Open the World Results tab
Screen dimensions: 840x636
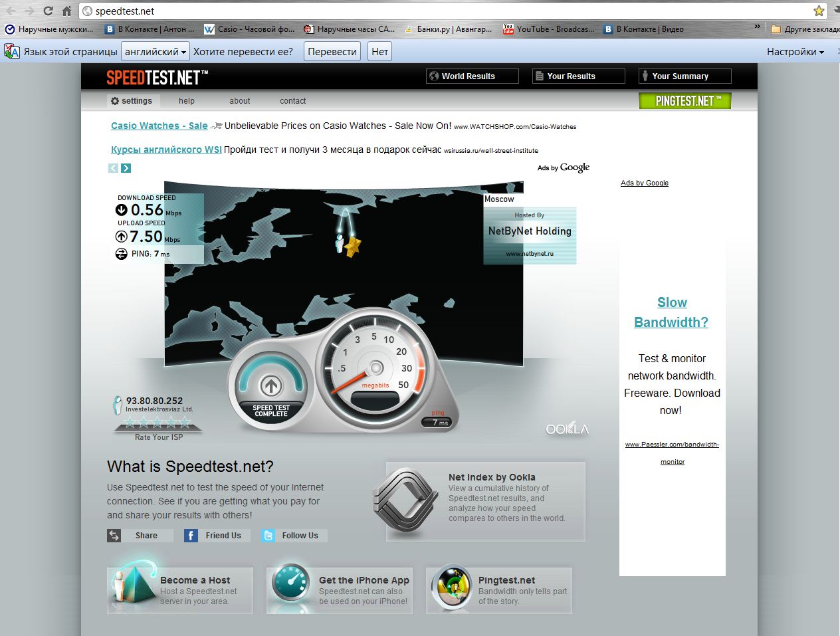coord(472,76)
